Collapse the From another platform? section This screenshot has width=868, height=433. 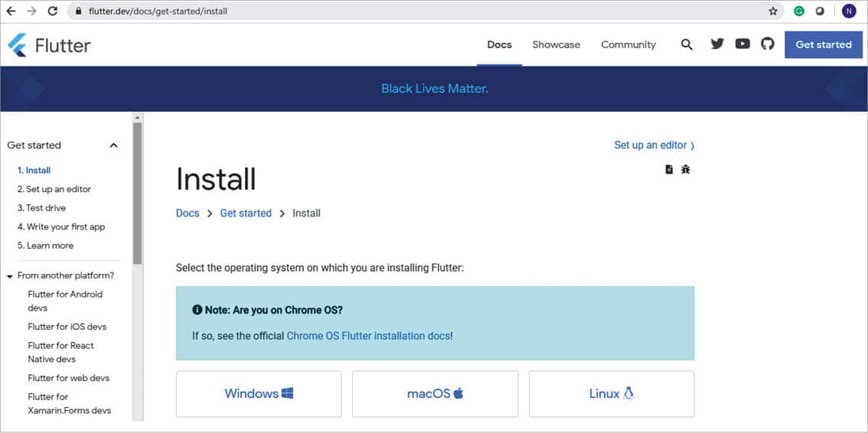click(x=10, y=276)
